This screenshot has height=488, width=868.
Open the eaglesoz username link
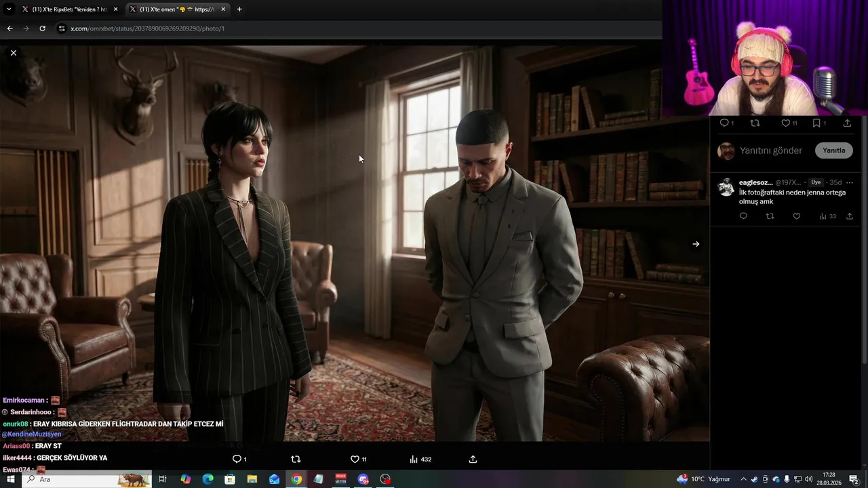[x=755, y=182]
